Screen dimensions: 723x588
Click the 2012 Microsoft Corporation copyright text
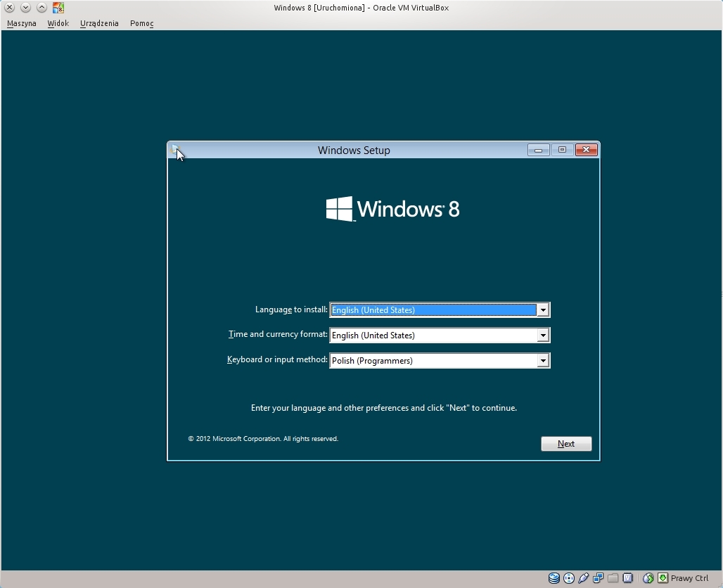click(x=263, y=439)
